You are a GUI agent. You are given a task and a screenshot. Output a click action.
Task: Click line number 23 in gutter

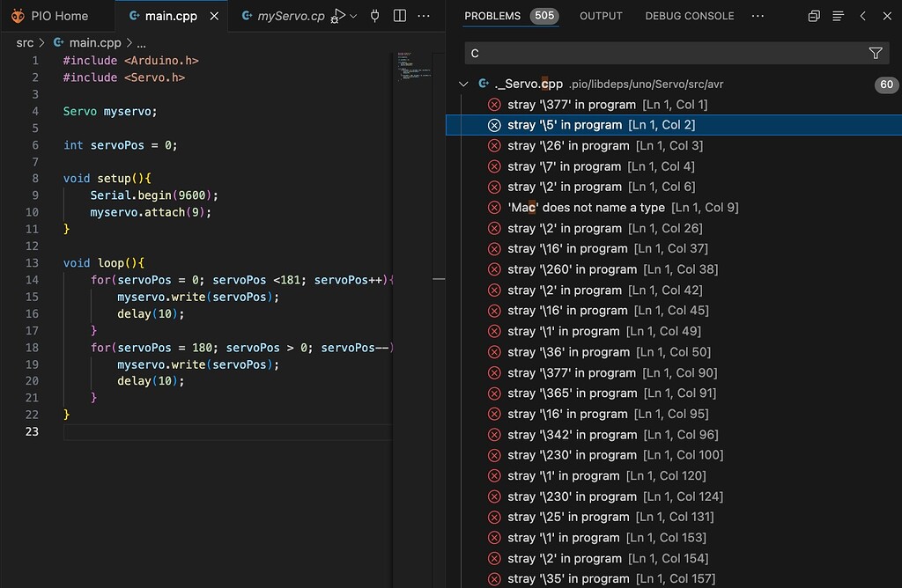(32, 431)
